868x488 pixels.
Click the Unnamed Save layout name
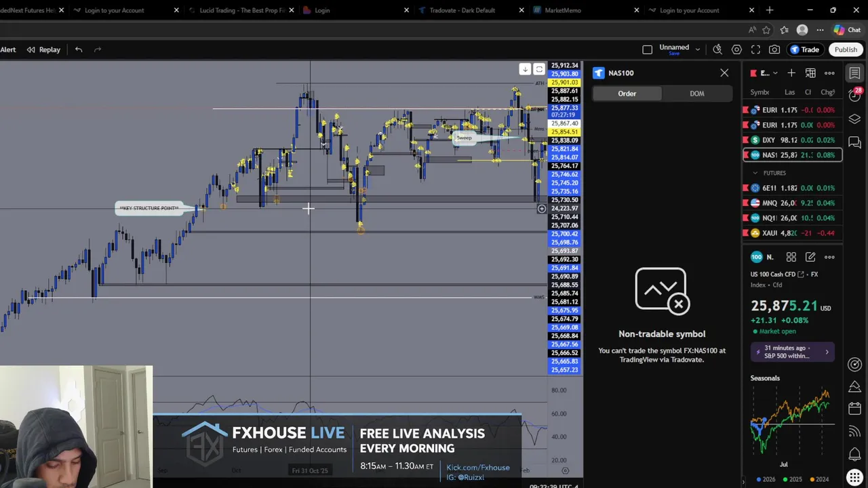tap(674, 49)
